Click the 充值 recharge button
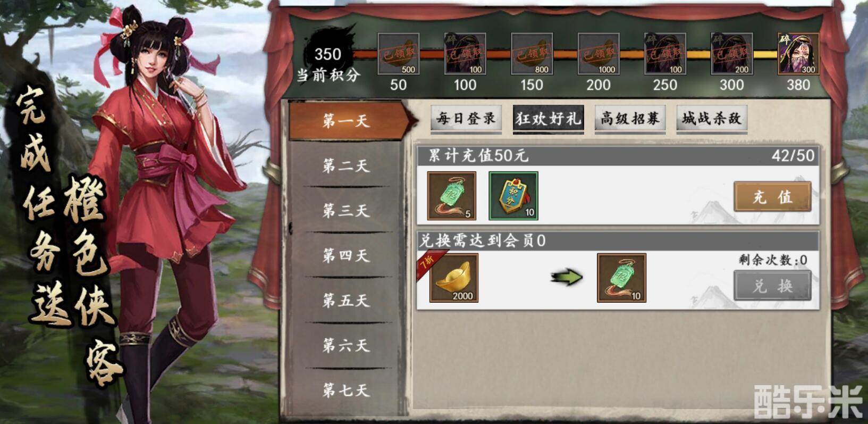868x424 pixels. pos(772,196)
